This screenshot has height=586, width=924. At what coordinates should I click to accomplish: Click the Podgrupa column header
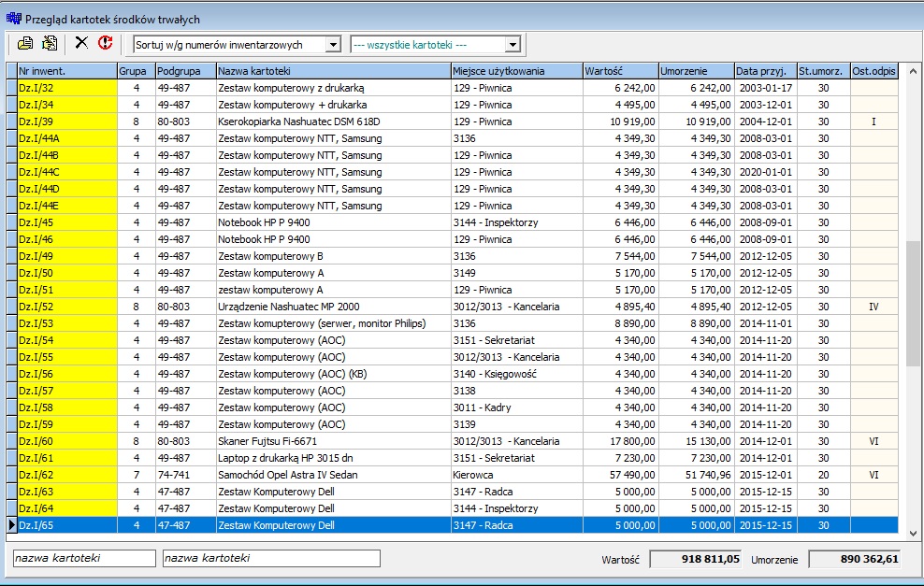point(185,71)
